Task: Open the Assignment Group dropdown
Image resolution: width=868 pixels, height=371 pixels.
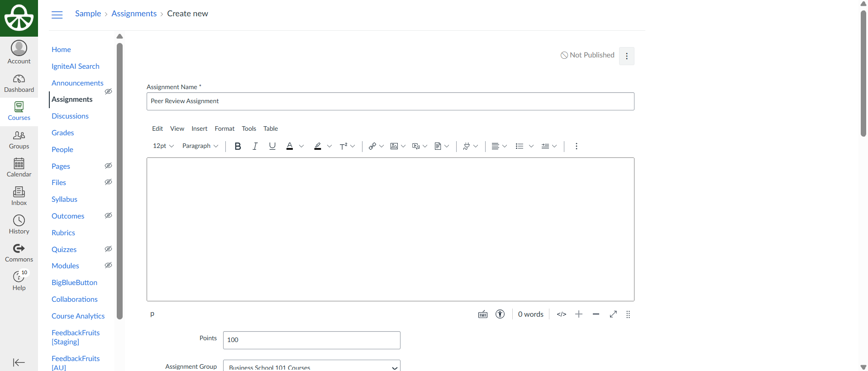Action: click(311, 367)
